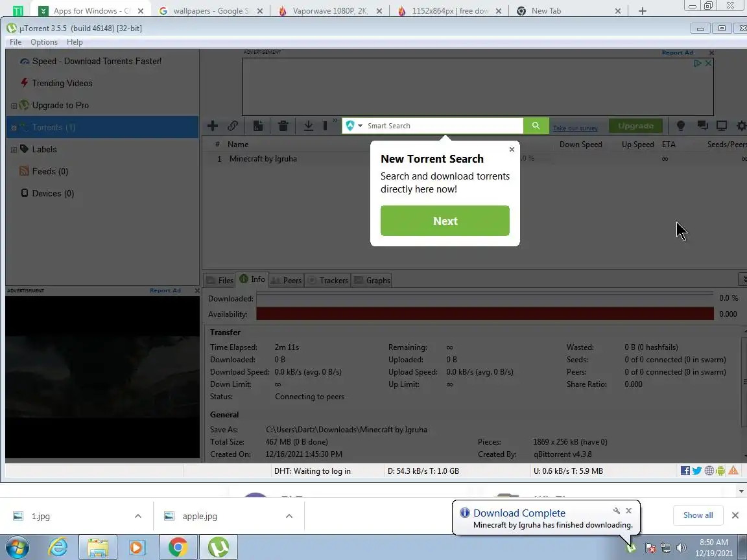The image size is (747, 560).
Task: Collapse the detail pane toggle arrow
Action: coord(743,279)
